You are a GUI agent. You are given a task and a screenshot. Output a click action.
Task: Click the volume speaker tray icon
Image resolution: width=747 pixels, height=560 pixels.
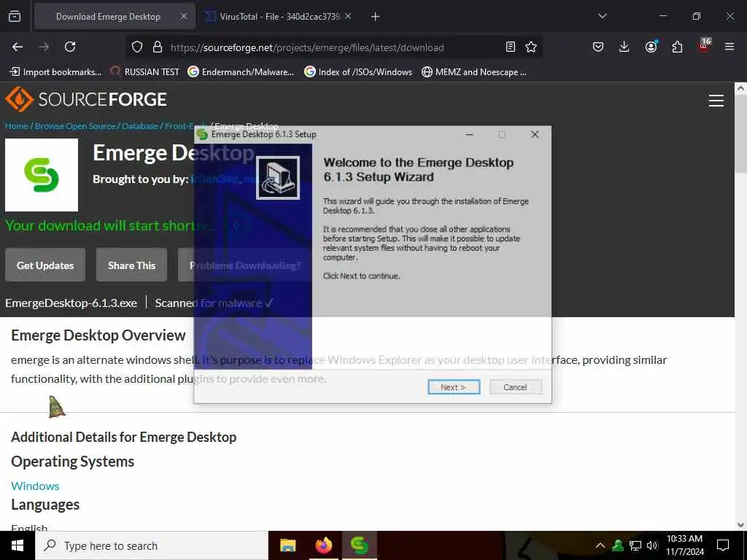[652, 545]
